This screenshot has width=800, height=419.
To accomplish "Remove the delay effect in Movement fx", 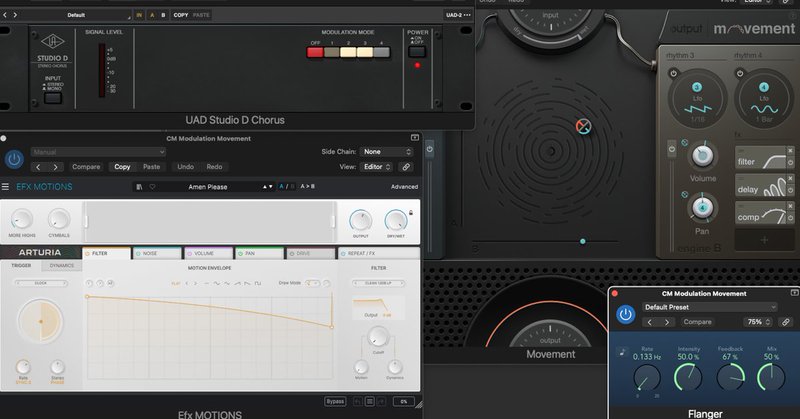I will [790, 179].
